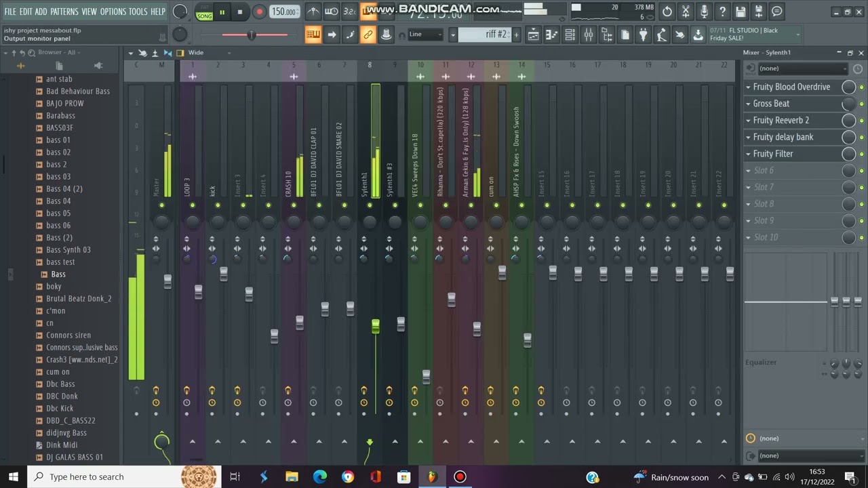Open the EDIT menu
Screen dimensions: 868x488
[26, 12]
